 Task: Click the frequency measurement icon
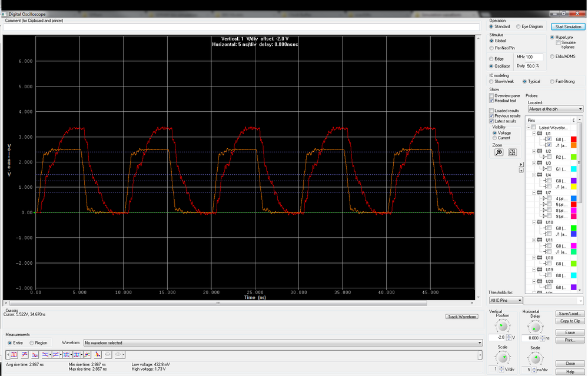pos(86,354)
